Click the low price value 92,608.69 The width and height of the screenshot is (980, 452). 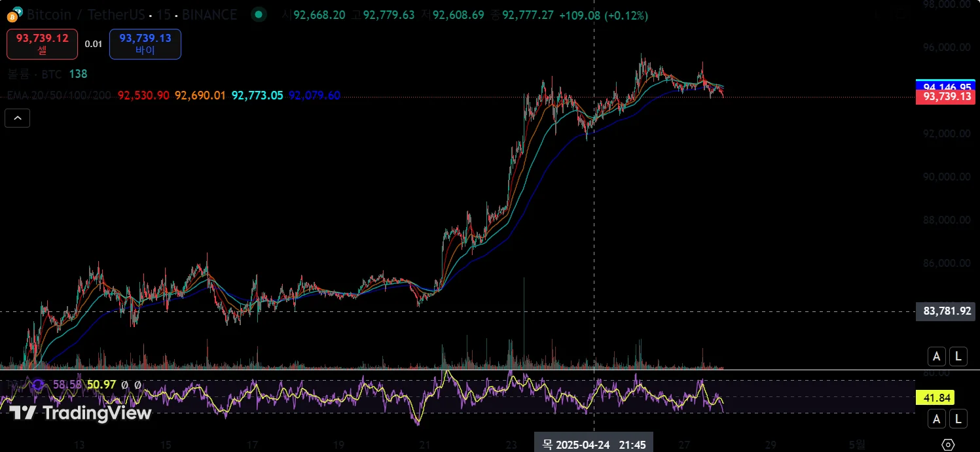pyautogui.click(x=458, y=15)
